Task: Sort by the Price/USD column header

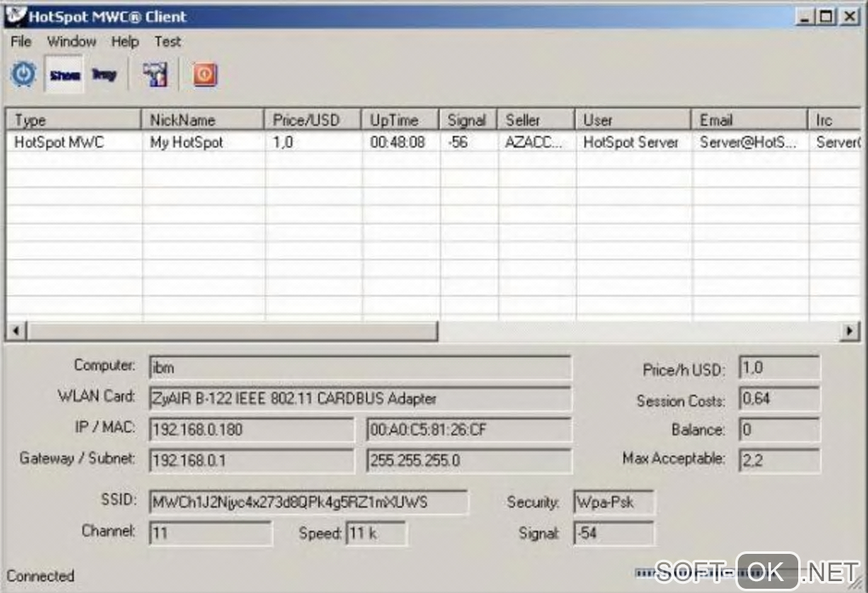Action: tap(313, 120)
